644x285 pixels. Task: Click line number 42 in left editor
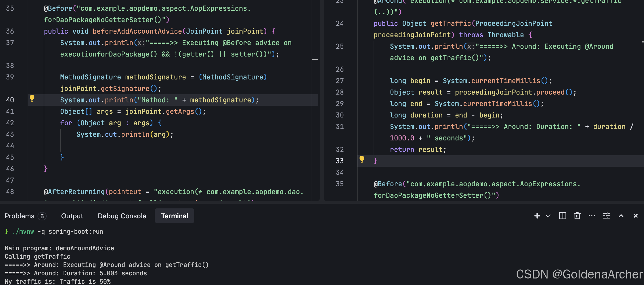click(10, 123)
